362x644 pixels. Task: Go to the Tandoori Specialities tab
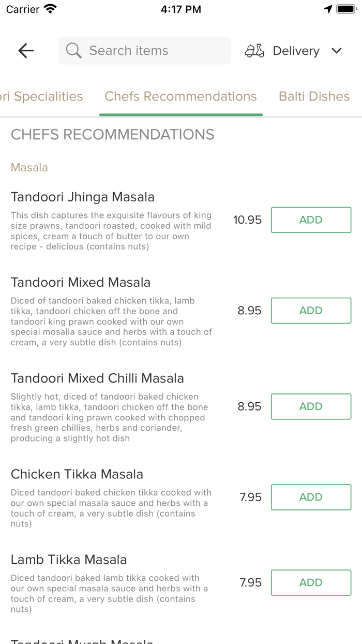point(41,96)
